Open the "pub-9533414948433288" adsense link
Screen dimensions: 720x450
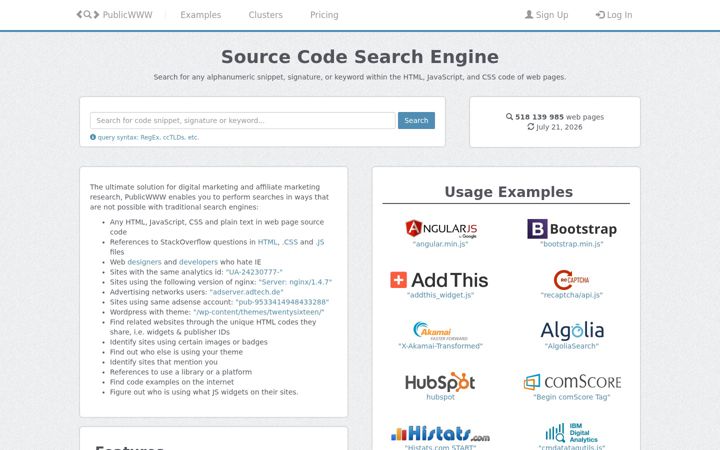(x=282, y=302)
